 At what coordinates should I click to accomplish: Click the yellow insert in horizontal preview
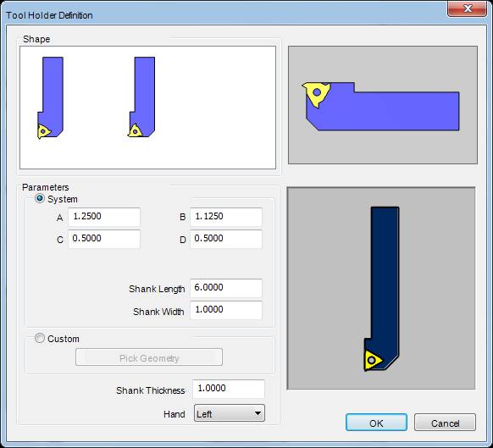pos(316,94)
